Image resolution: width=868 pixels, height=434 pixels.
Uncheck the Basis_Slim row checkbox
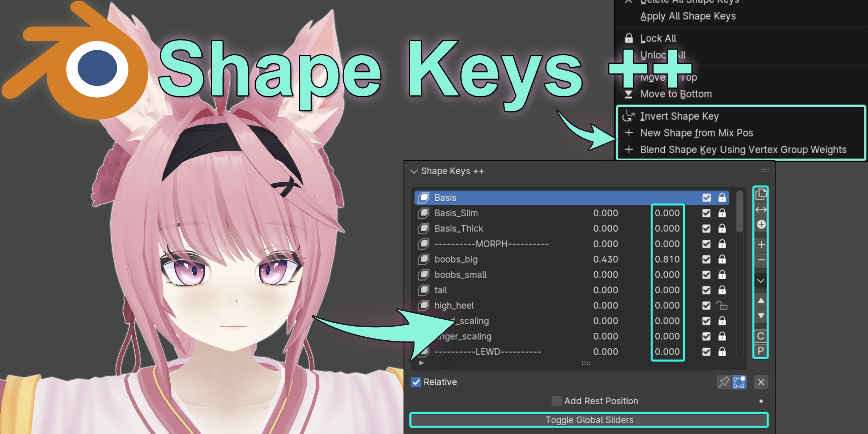tap(706, 213)
